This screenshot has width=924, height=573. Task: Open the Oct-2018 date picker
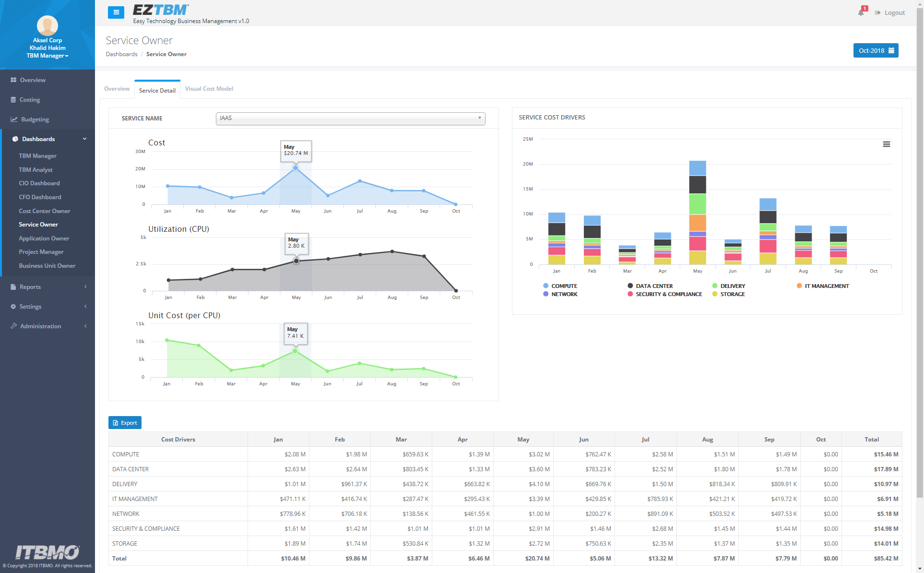(x=876, y=50)
